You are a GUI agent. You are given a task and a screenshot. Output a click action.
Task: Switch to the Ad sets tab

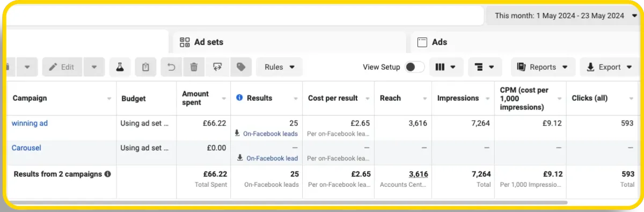pyautogui.click(x=290, y=42)
